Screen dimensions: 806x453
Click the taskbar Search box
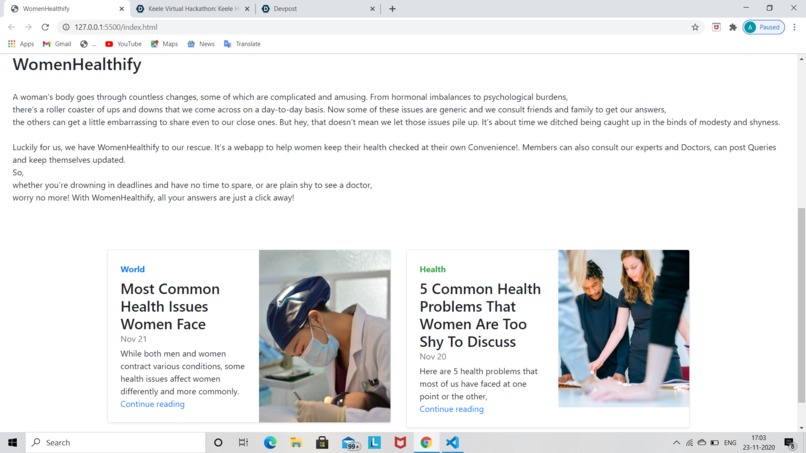pyautogui.click(x=116, y=443)
